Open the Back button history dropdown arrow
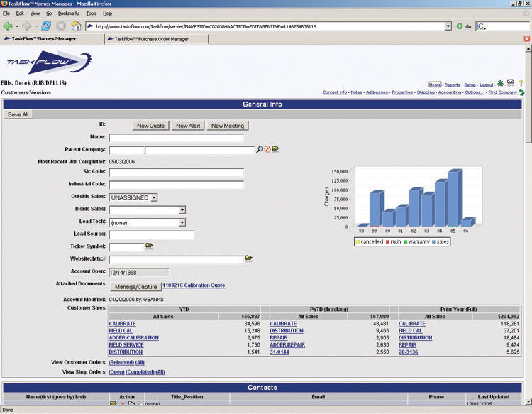The height and width of the screenshot is (414, 532). click(x=17, y=26)
